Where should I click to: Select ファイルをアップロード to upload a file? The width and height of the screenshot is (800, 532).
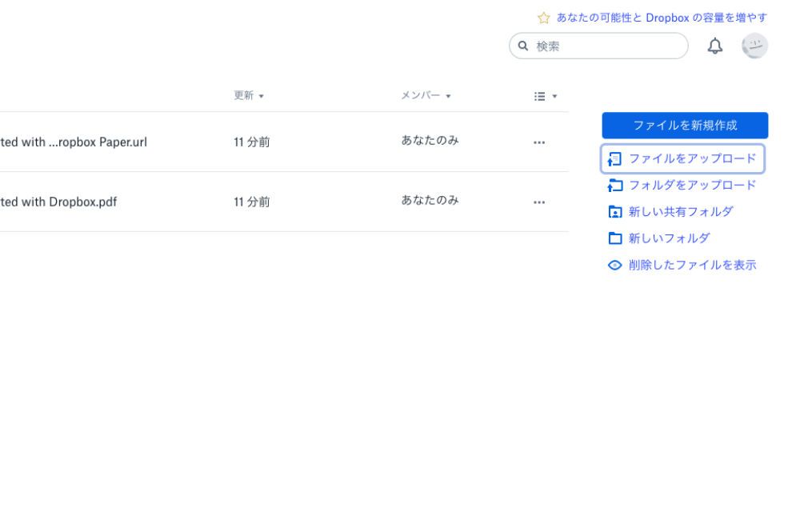point(692,158)
